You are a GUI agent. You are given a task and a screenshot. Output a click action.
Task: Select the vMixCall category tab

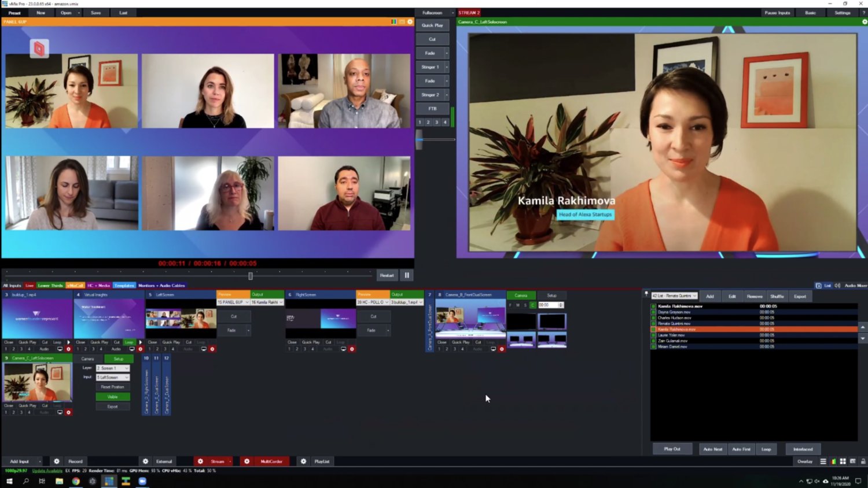pyautogui.click(x=75, y=286)
